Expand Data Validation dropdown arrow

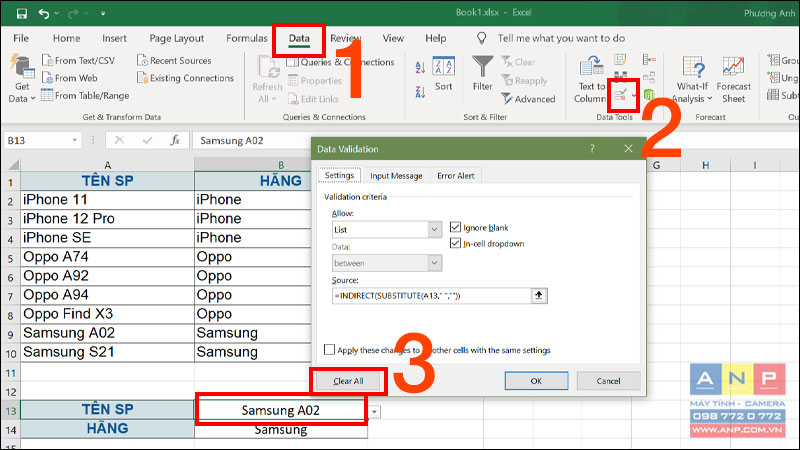point(634,95)
